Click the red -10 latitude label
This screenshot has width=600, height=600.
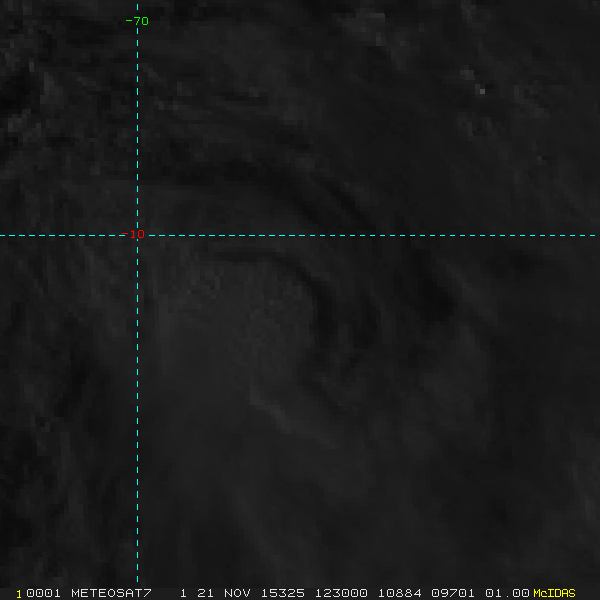(x=133, y=234)
